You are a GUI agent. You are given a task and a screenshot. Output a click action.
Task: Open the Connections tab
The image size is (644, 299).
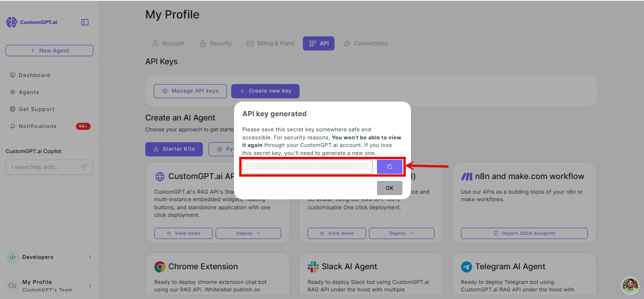(x=366, y=43)
